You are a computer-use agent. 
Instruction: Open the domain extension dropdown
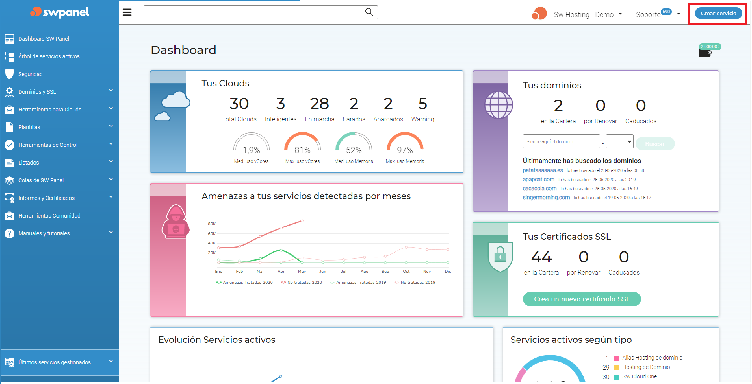(620, 142)
